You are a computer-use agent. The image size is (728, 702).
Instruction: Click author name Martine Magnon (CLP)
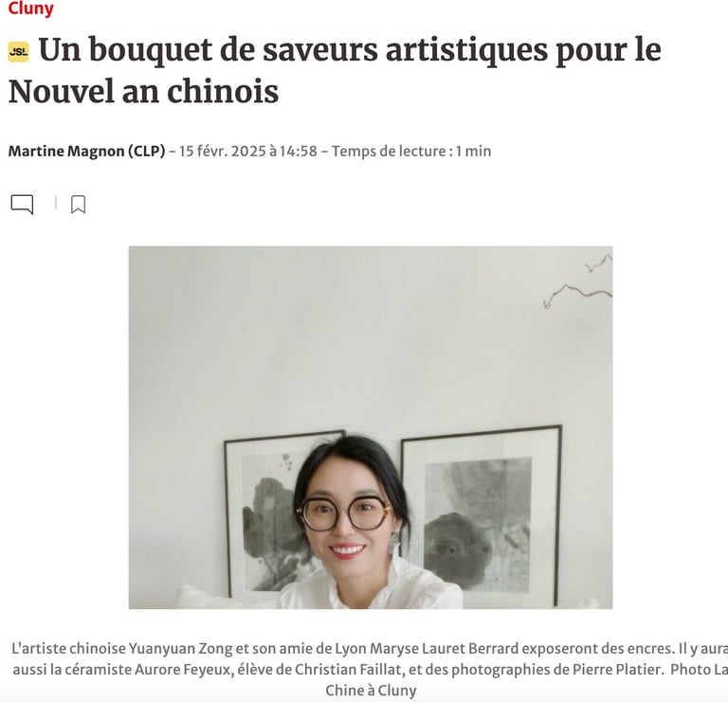pos(87,152)
